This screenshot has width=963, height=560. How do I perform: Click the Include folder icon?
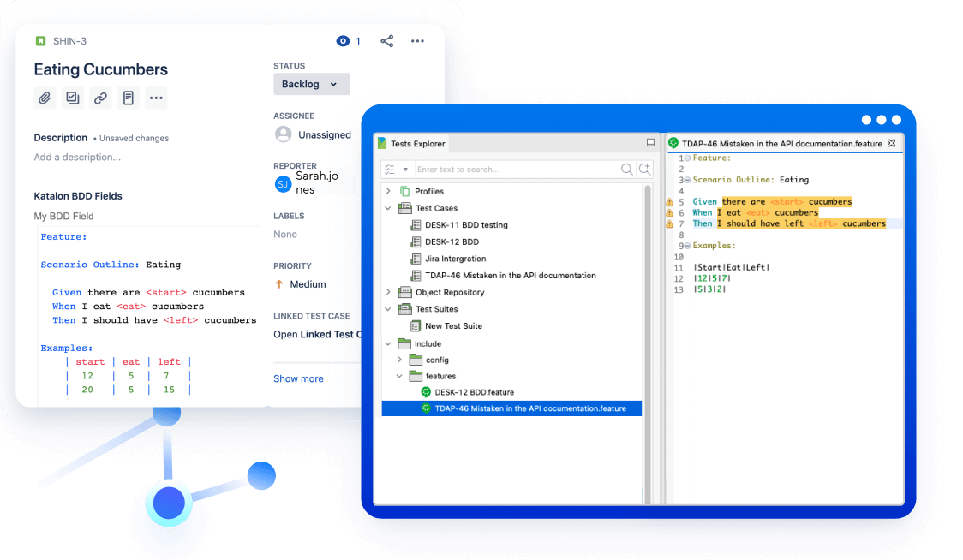pos(404,343)
